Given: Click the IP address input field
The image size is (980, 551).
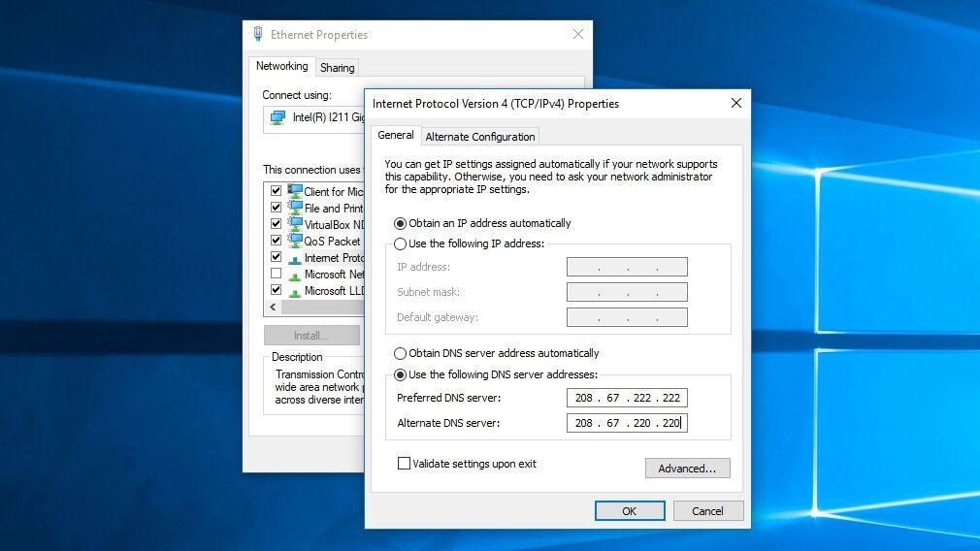Looking at the screenshot, I should point(627,267).
